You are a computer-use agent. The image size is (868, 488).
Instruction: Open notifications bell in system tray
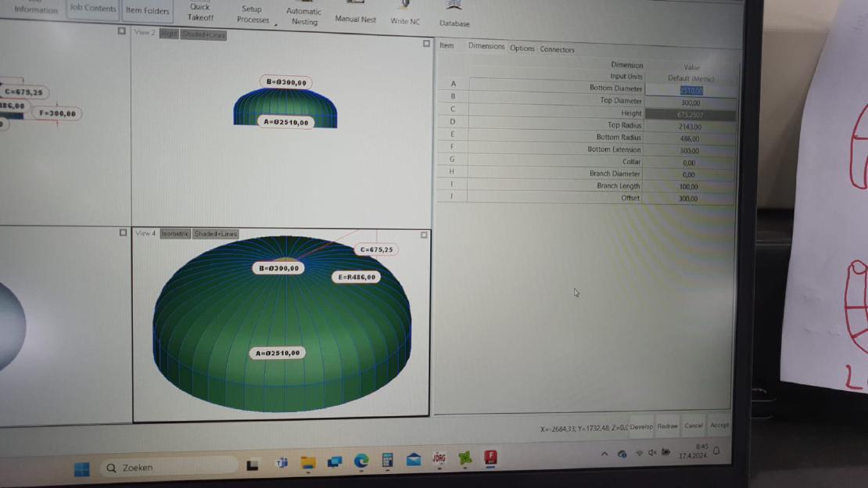[716, 451]
